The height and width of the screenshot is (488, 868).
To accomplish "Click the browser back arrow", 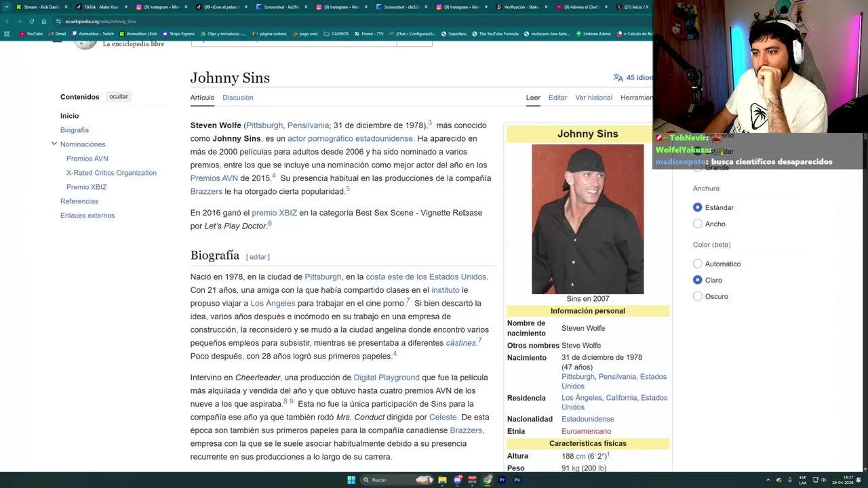I will (8, 21).
